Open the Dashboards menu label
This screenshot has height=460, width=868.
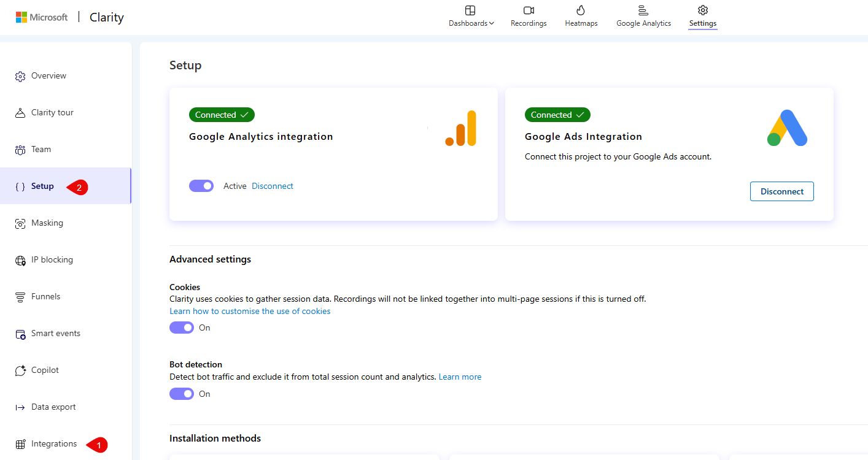pos(468,23)
